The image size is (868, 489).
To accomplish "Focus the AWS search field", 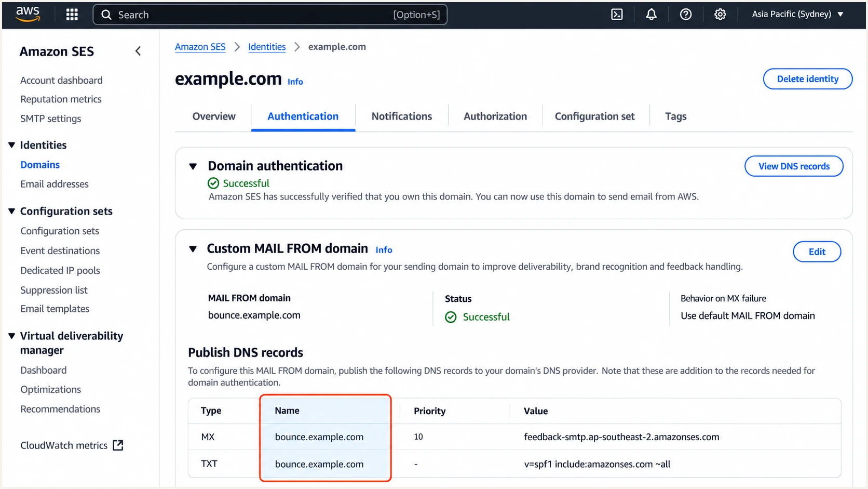I will (270, 15).
